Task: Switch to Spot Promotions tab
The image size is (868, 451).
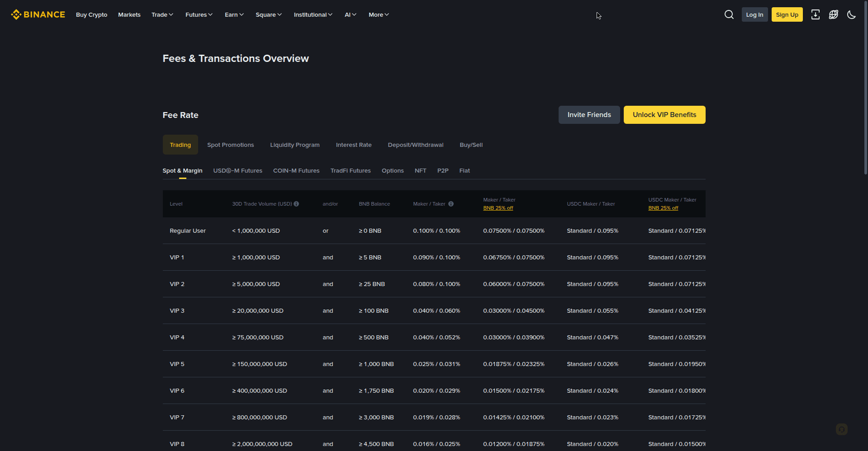Action: coord(230,145)
